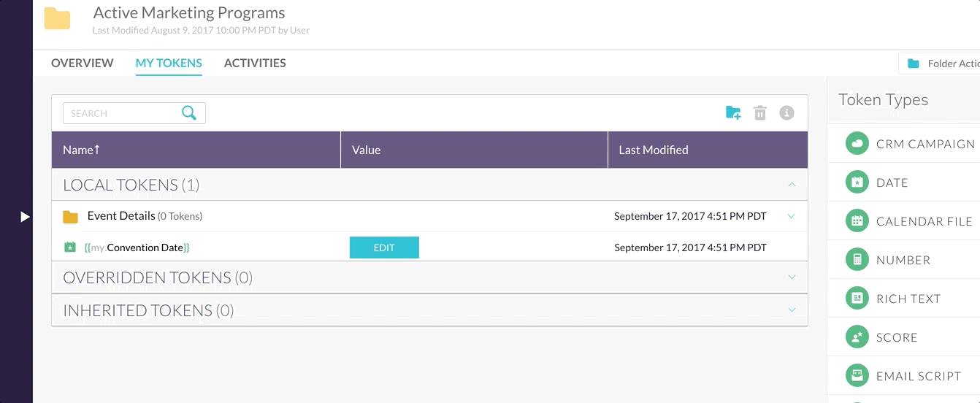Image resolution: width=980 pixels, height=403 pixels.
Task: Click the search magnifier icon
Action: click(x=189, y=113)
